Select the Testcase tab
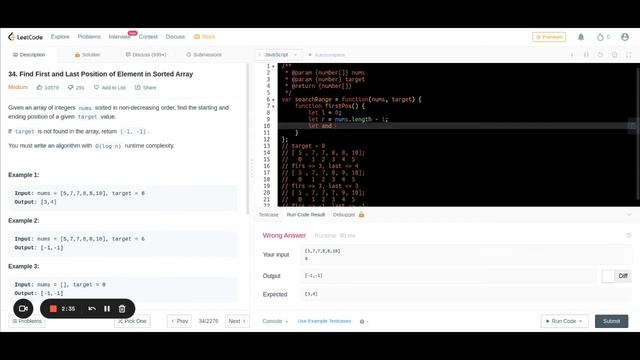Image resolution: width=640 pixels, height=360 pixels. click(269, 215)
